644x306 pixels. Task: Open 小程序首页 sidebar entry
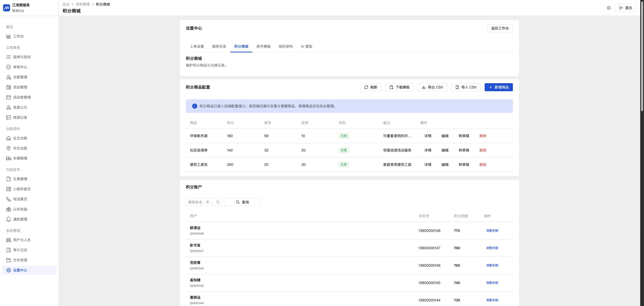click(29, 189)
